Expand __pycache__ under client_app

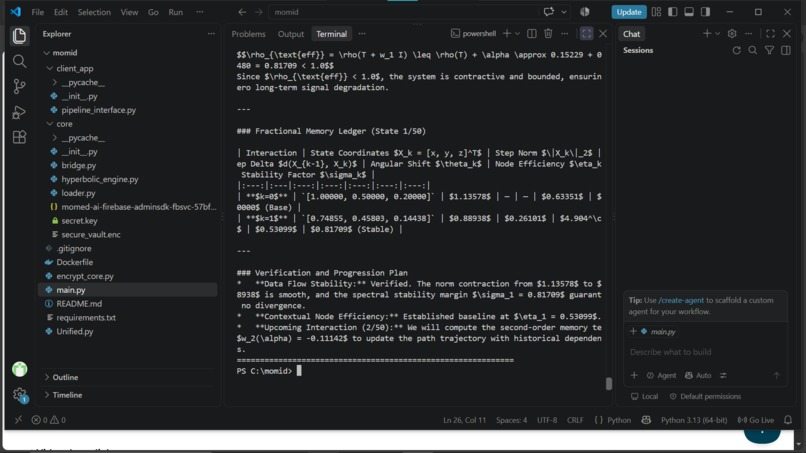pyautogui.click(x=83, y=82)
